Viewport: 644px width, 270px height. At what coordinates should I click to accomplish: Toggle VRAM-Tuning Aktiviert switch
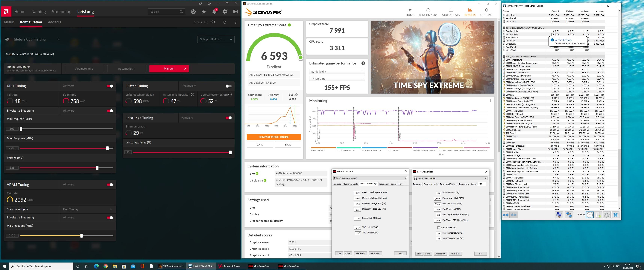[110, 184]
